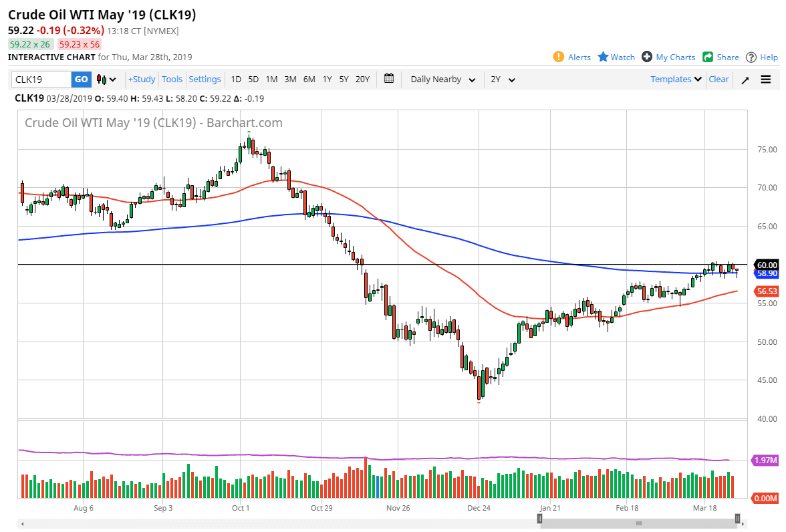This screenshot has width=786, height=532.
Task: Open the Daily Nearby frequency dropdown
Action: pos(442,79)
